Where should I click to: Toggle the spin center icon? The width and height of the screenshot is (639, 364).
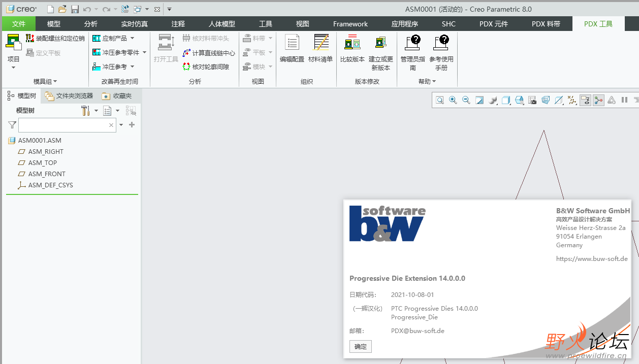point(598,101)
